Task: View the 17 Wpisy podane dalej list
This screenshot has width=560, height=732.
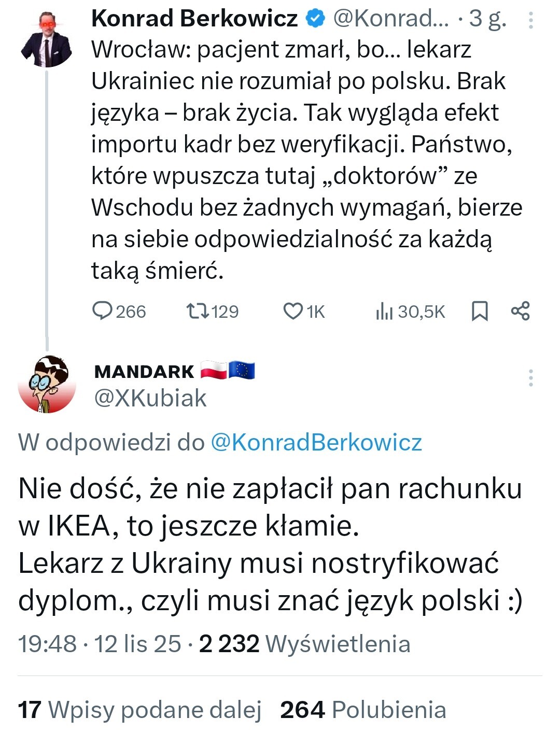Action: click(x=139, y=710)
